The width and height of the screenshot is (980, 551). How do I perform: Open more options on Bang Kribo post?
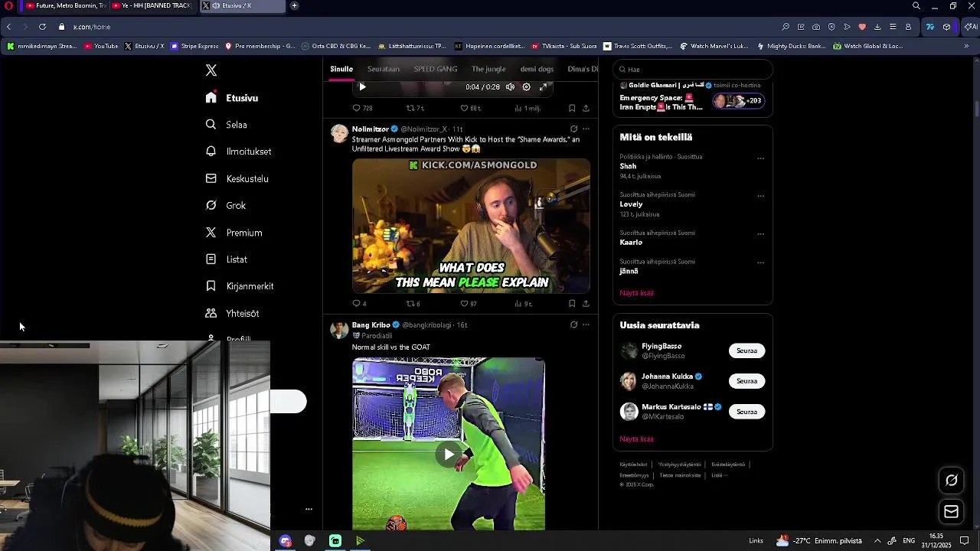point(586,325)
